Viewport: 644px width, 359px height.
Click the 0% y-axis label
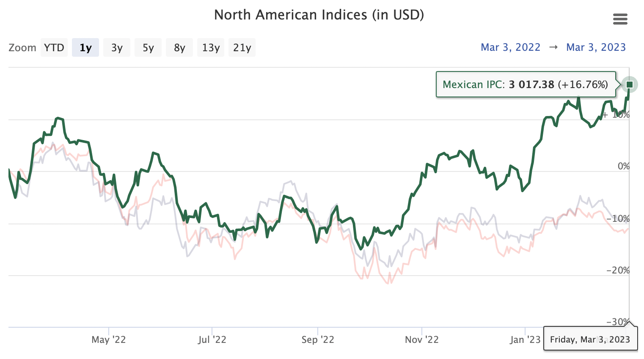point(623,166)
